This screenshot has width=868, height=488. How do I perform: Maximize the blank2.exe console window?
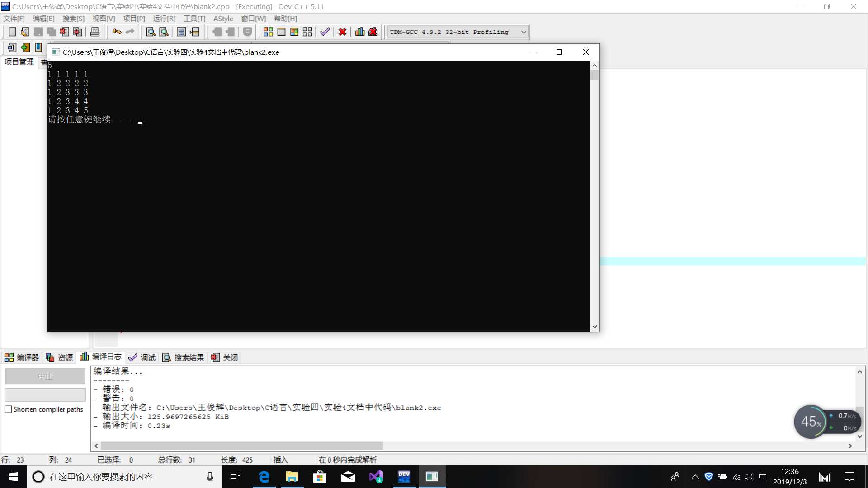pos(559,52)
